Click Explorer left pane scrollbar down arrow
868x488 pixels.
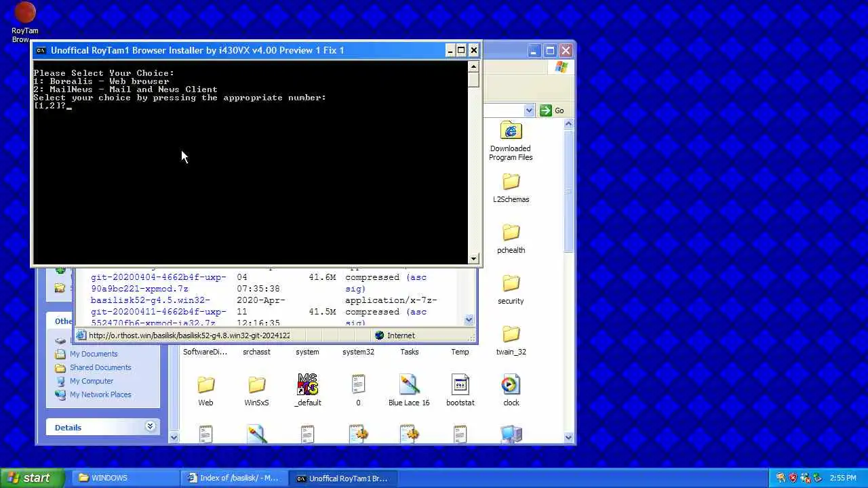click(x=173, y=437)
